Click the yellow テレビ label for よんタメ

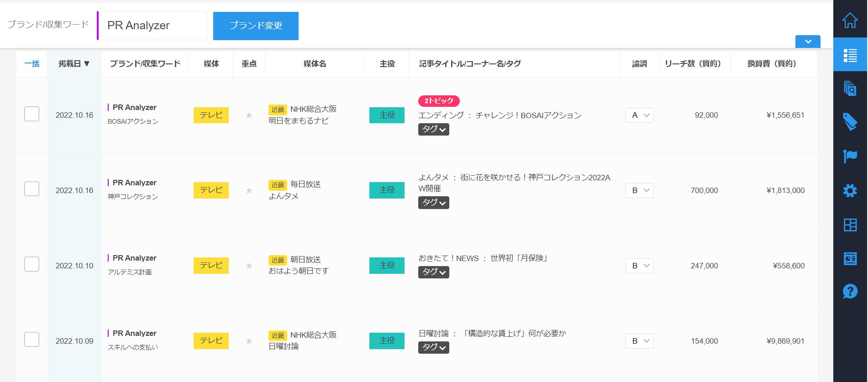tap(211, 190)
